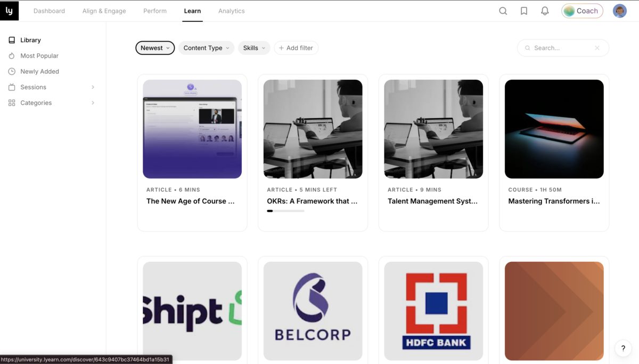The width and height of the screenshot is (639, 364).
Task: Click the help question mark button
Action: 623,349
